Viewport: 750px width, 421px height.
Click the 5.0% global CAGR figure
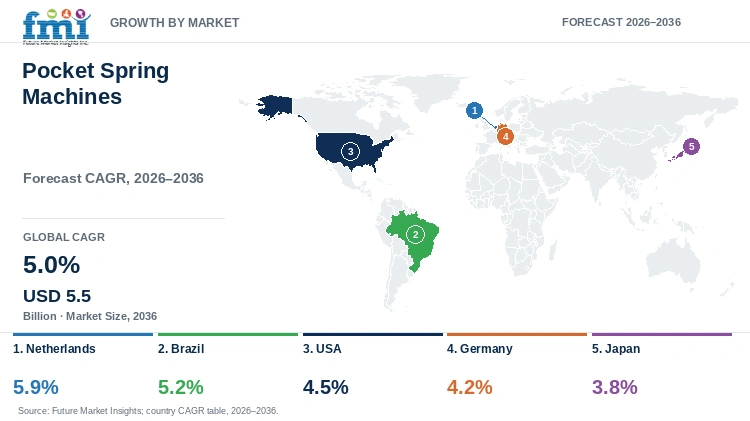tap(52, 265)
